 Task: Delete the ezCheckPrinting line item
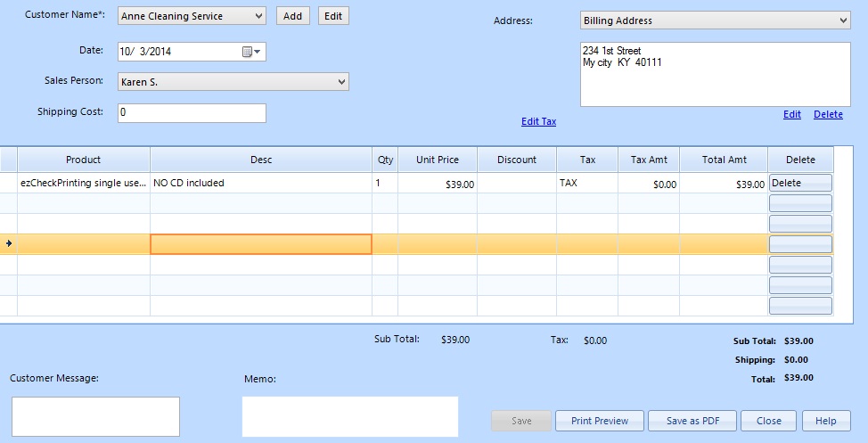(799, 183)
